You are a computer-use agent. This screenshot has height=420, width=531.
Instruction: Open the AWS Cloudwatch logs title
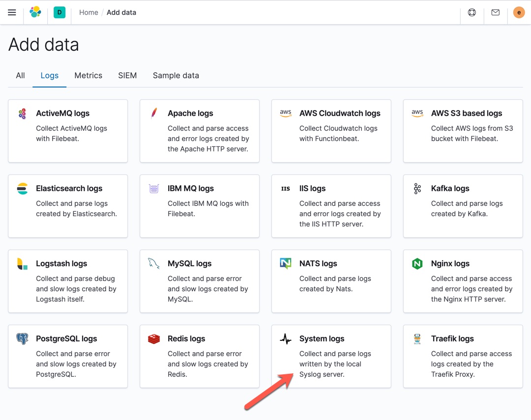pyautogui.click(x=340, y=113)
